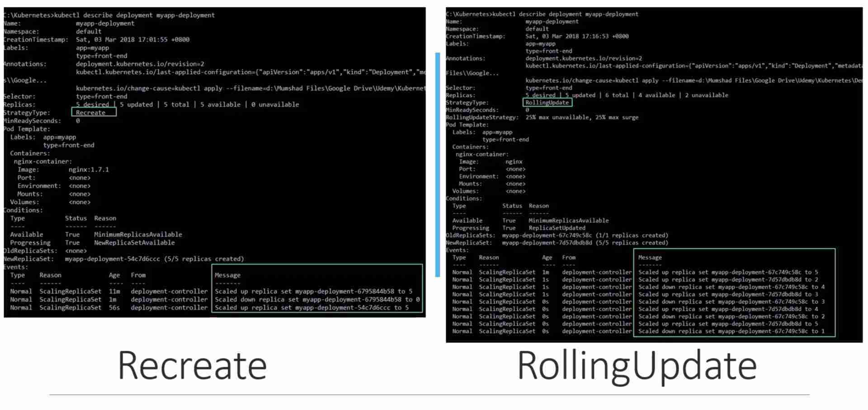Click the large 'Recreate' slide heading
868x410 pixels.
192,366
